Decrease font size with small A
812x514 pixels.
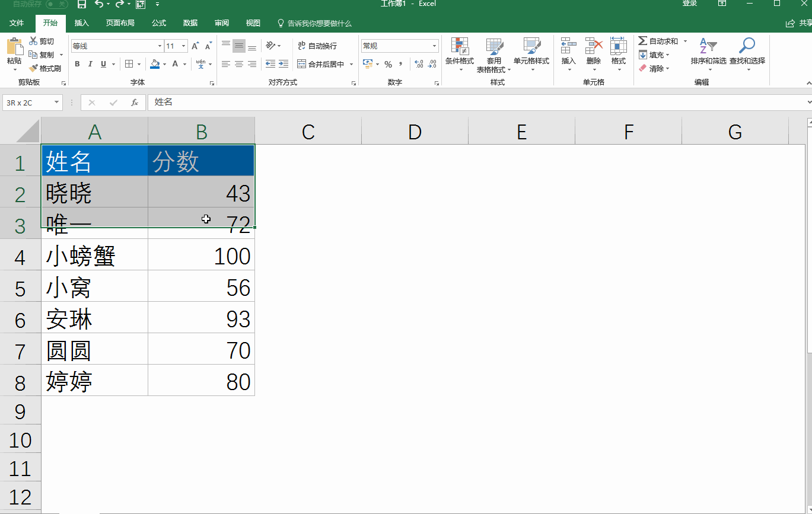pyautogui.click(x=208, y=46)
